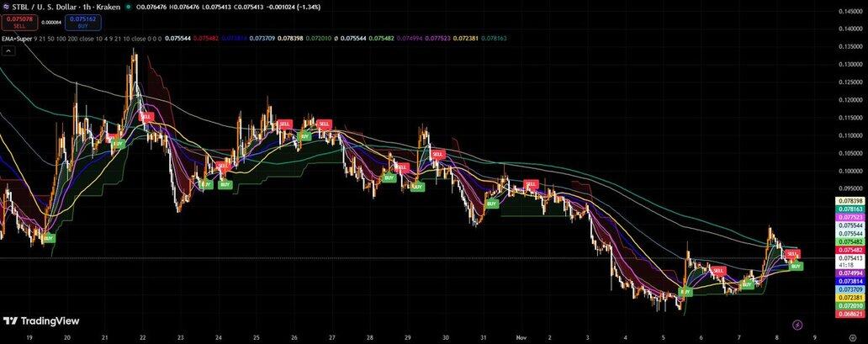Screen dimensions: 868x344
Task: Click the current price 0.075413 label
Action: (851, 258)
